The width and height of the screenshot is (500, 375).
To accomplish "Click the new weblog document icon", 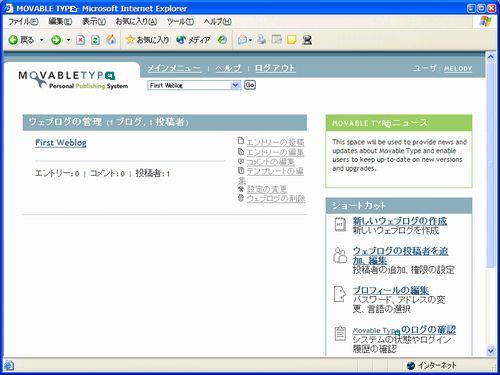I will pos(340,224).
